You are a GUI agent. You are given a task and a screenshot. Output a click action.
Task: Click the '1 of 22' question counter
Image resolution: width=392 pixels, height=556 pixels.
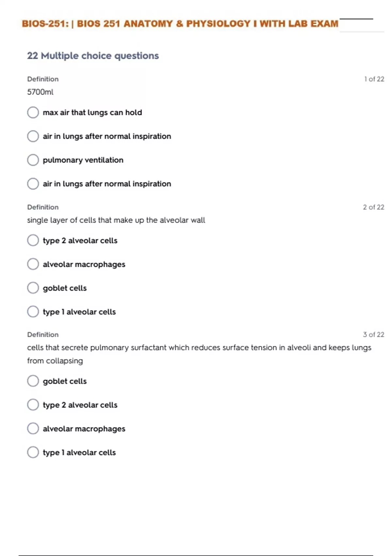[x=374, y=79]
